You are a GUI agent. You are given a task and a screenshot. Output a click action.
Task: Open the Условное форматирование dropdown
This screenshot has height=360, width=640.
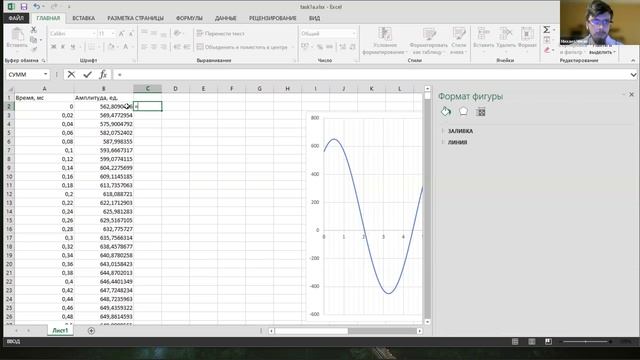point(384,41)
